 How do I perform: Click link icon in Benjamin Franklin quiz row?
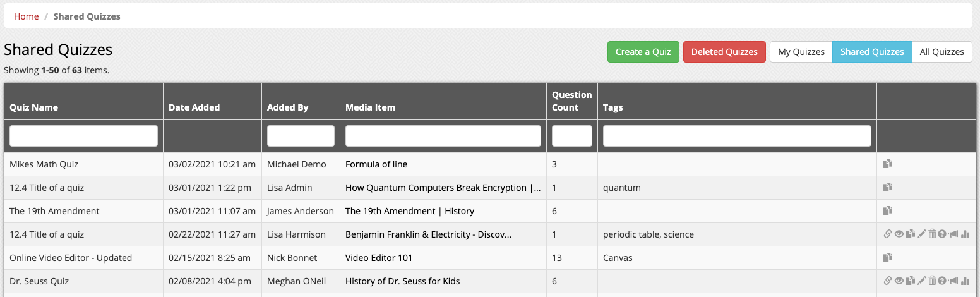(888, 234)
